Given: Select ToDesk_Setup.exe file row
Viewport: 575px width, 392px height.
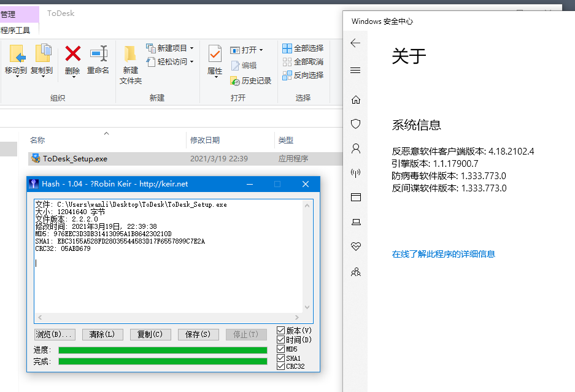Looking at the screenshot, I should coord(185,158).
